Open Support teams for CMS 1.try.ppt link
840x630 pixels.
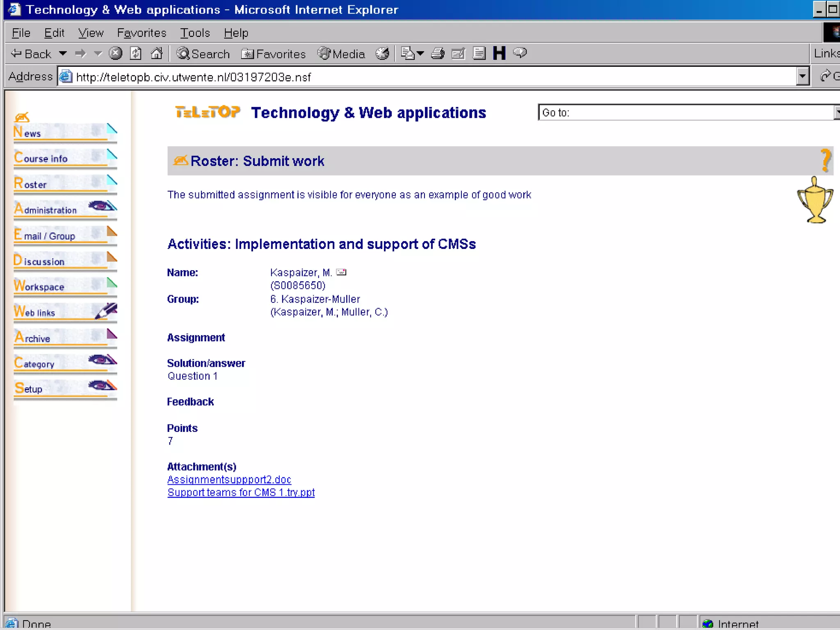click(x=241, y=492)
